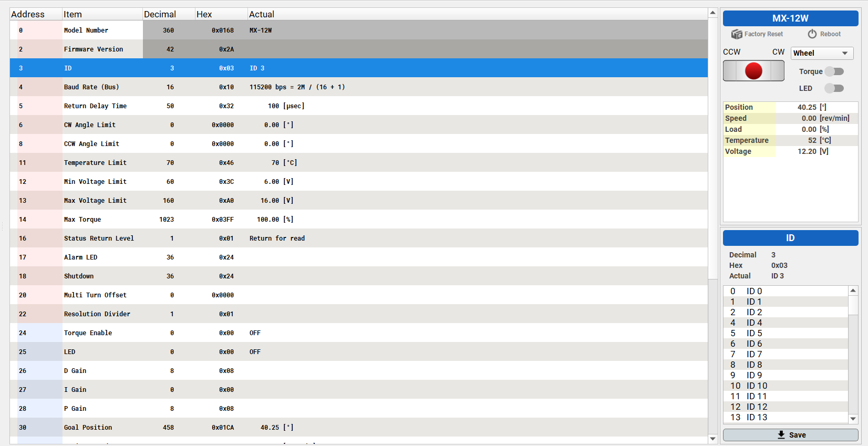Select the I Gain row
The image size is (868, 446).
359,389
